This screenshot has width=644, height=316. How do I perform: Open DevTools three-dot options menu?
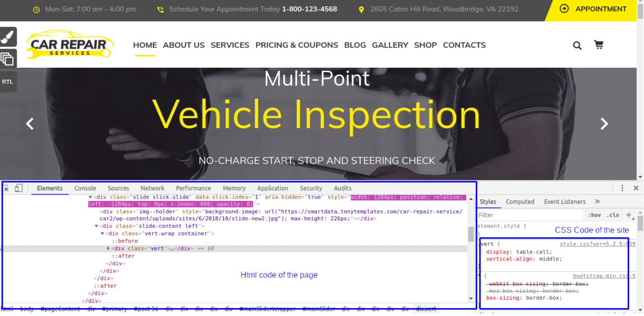[x=622, y=188]
